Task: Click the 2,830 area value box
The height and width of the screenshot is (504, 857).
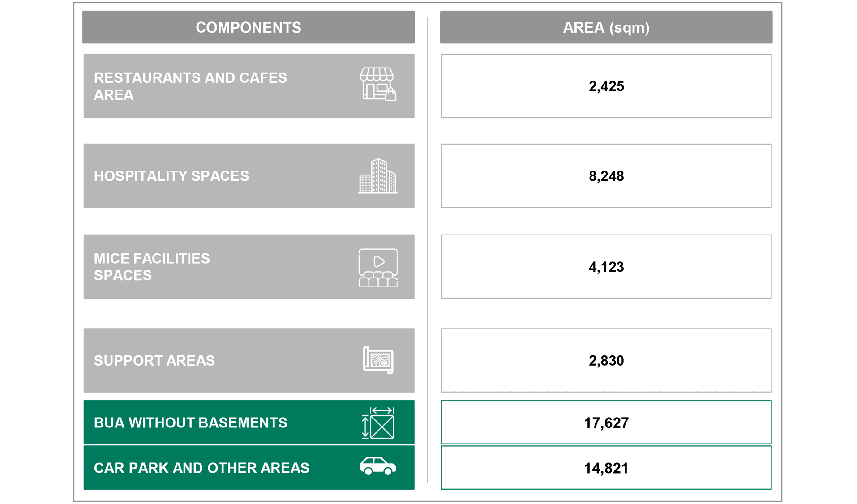Action: pyautogui.click(x=606, y=360)
